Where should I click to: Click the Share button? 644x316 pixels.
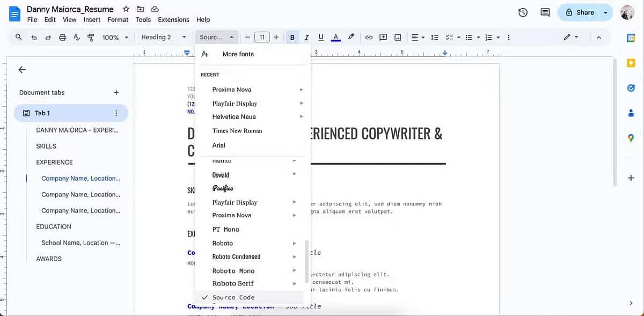coord(579,12)
